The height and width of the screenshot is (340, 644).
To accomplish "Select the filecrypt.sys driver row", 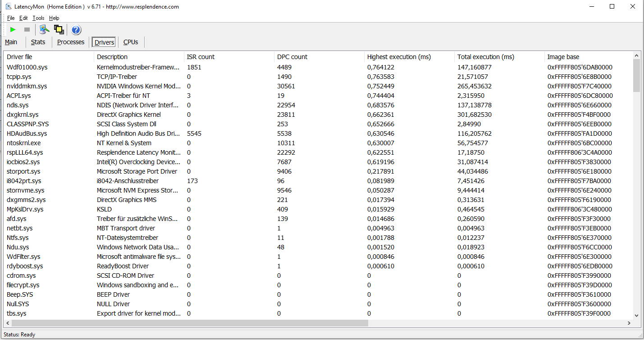I will (x=318, y=285).
